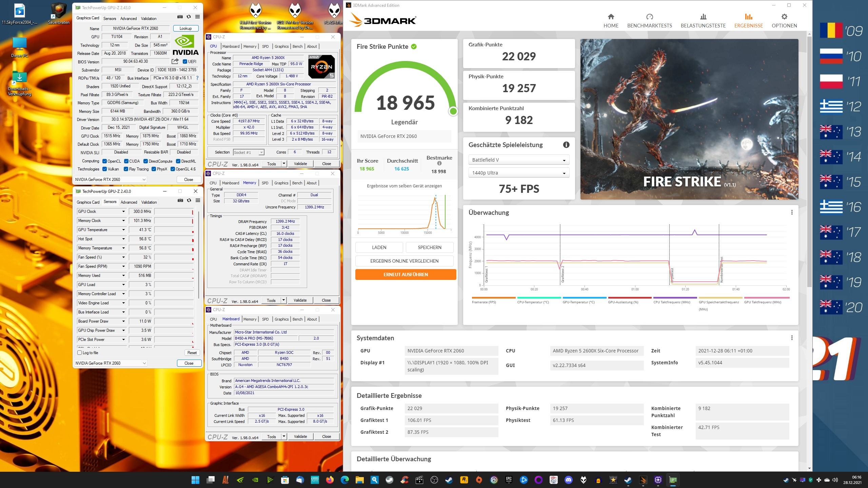This screenshot has width=868, height=488.
Task: Open Steam from the taskbar
Action: [449, 480]
